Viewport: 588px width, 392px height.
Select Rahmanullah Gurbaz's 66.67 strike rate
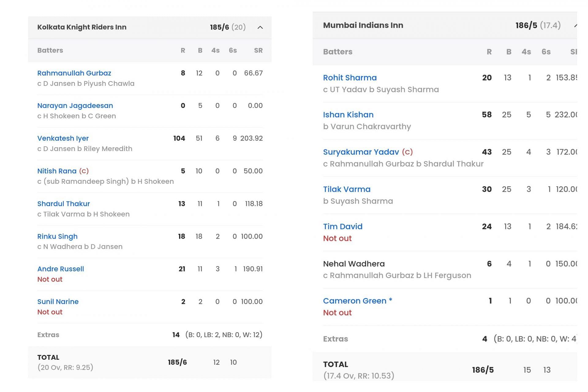253,73
